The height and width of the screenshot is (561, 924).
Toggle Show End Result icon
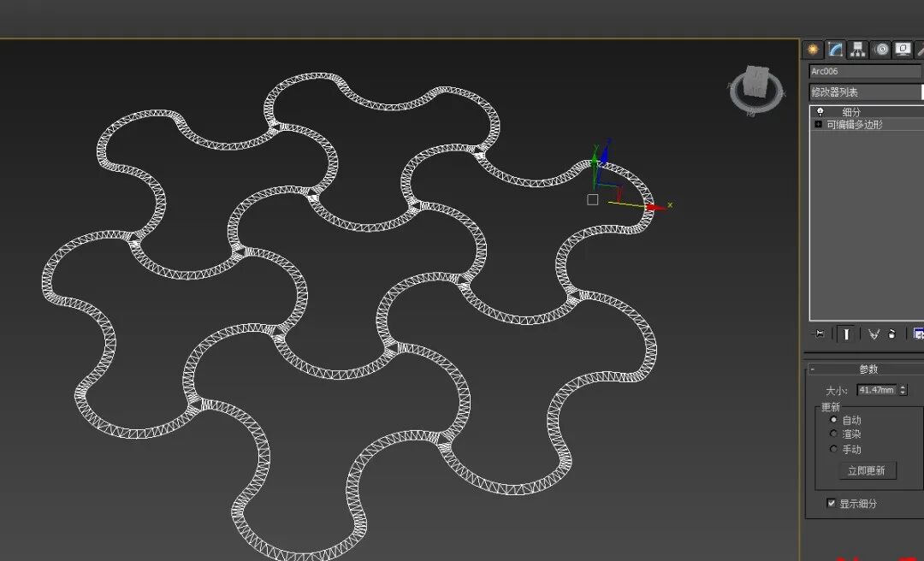click(846, 334)
